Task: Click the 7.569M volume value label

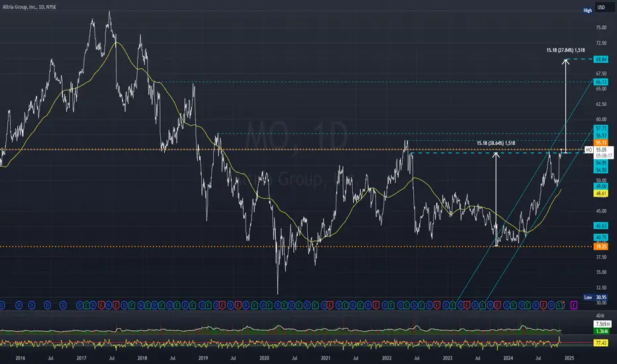Action: coord(602,324)
